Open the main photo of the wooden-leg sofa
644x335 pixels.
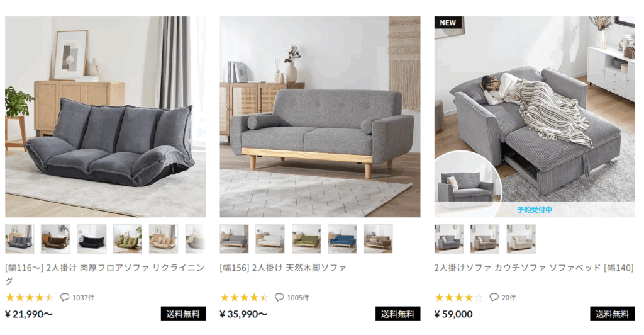[x=320, y=116]
